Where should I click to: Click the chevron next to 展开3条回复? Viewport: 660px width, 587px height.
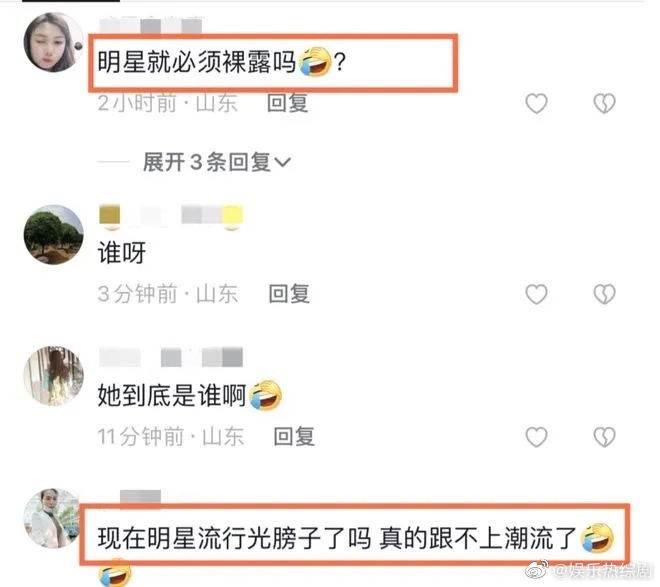tap(282, 162)
